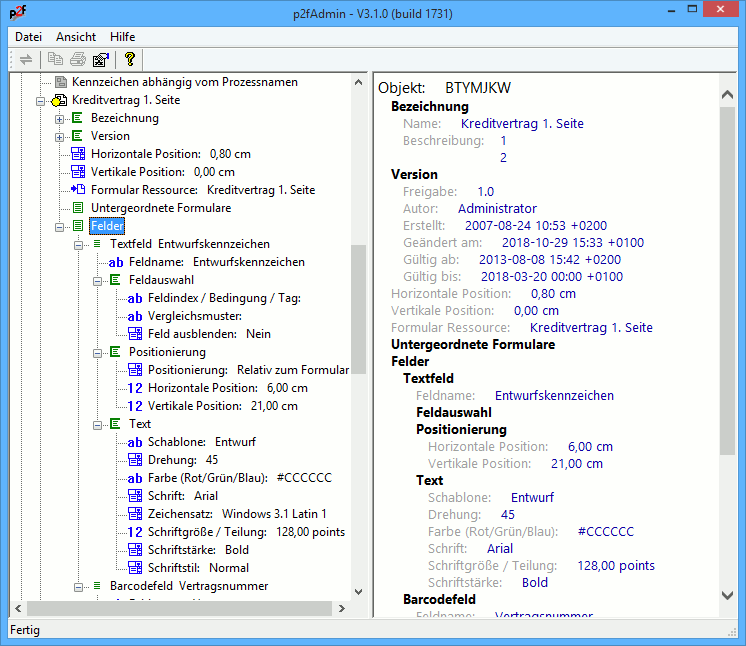
Task: Click the print icon in the toolbar
Action: pos(78,60)
